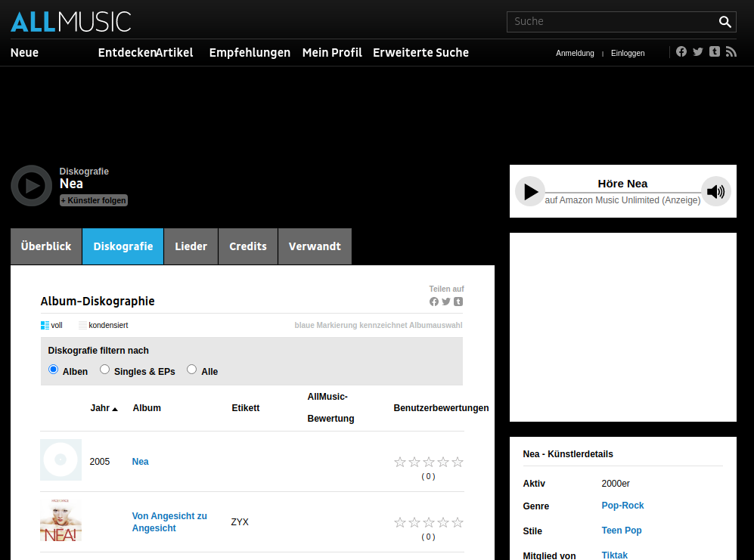Open the Verwandt tab
The height and width of the screenshot is (560, 754).
coord(315,246)
